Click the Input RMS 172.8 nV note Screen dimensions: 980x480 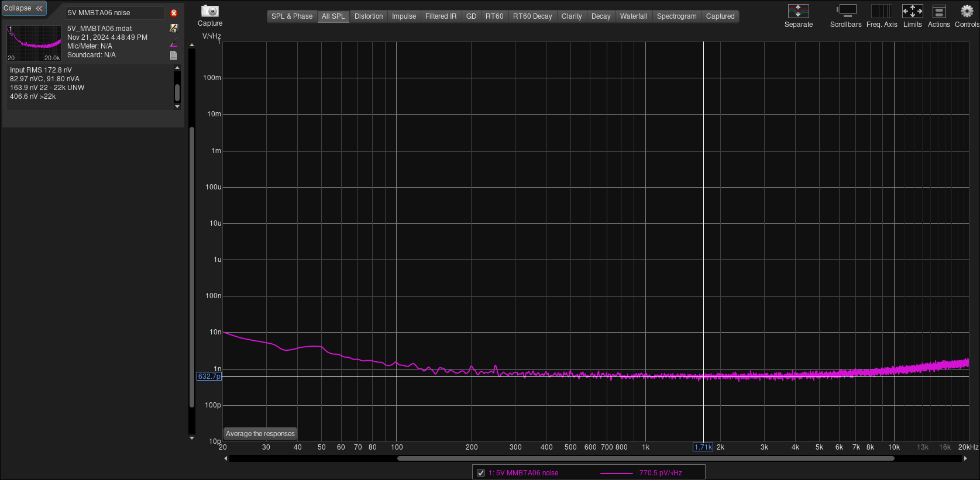[41, 70]
